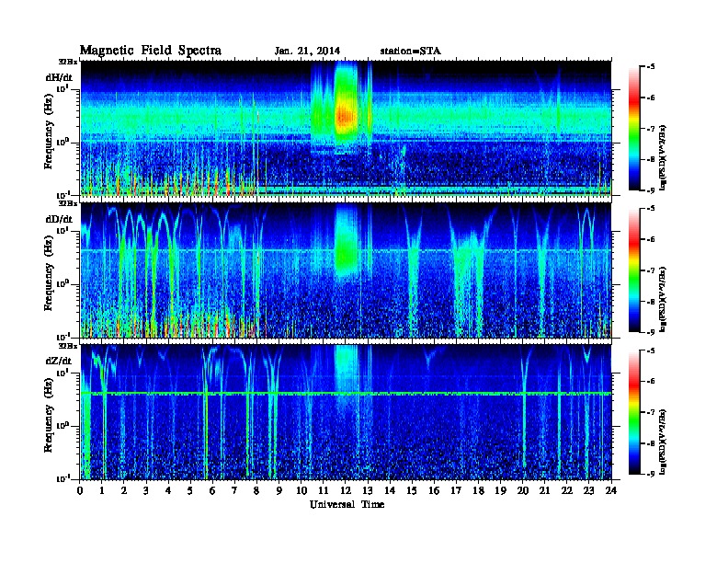
Task: Click the "-9" tick on dD/dt color bar
Action: tap(651, 332)
